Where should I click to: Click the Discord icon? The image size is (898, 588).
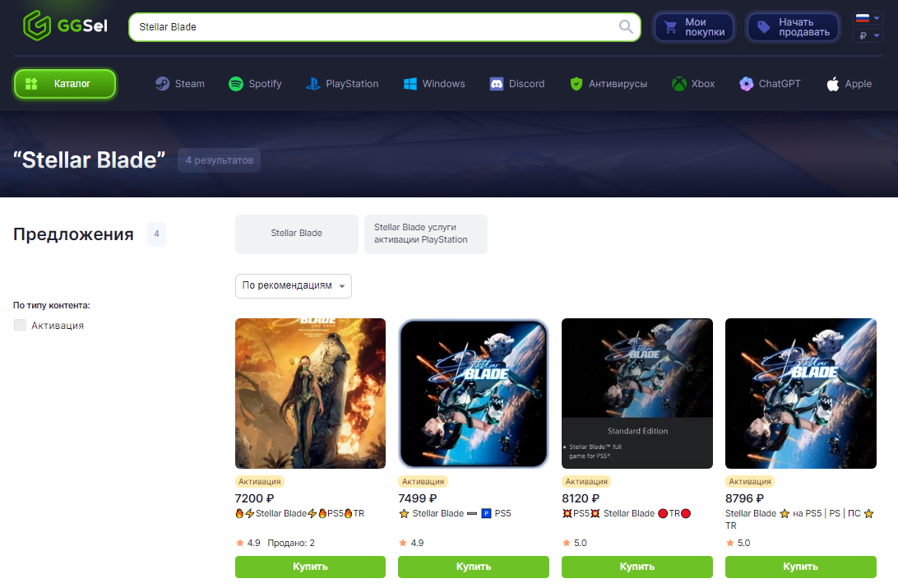pos(497,84)
